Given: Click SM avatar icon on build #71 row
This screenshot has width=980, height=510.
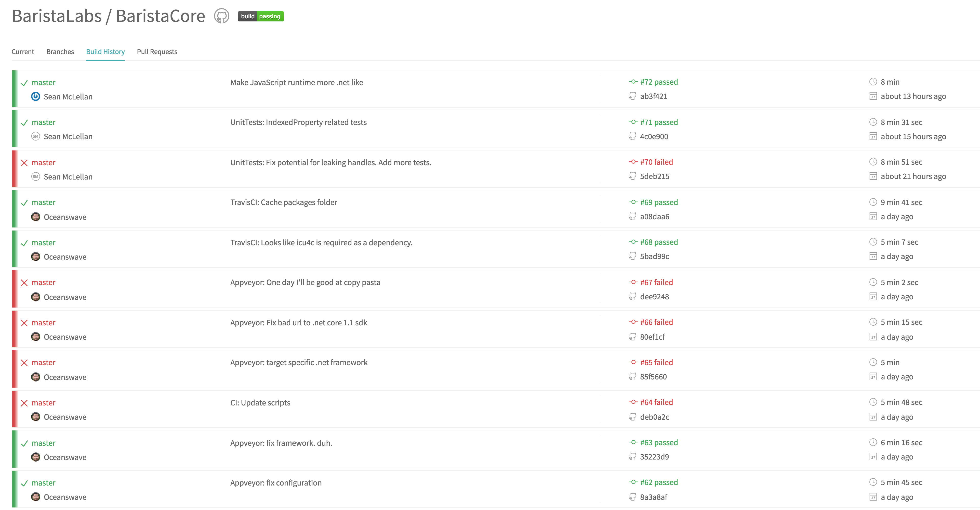Looking at the screenshot, I should coord(35,136).
